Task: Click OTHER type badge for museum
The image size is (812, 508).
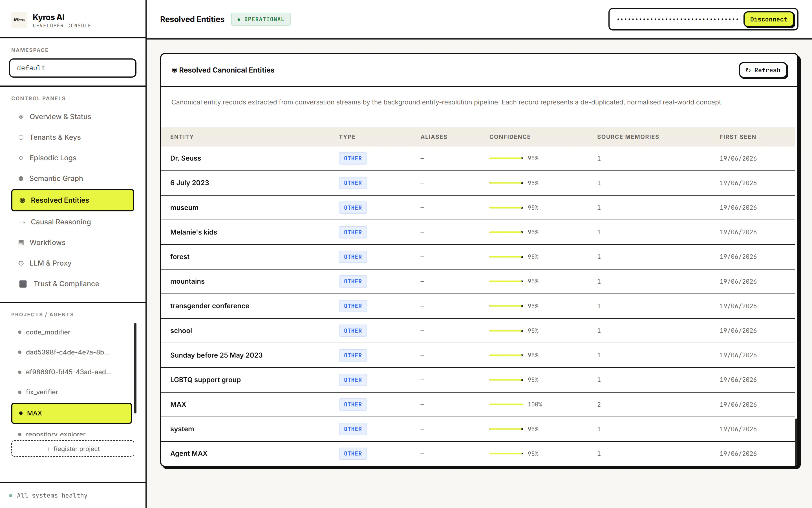Action: click(x=353, y=208)
